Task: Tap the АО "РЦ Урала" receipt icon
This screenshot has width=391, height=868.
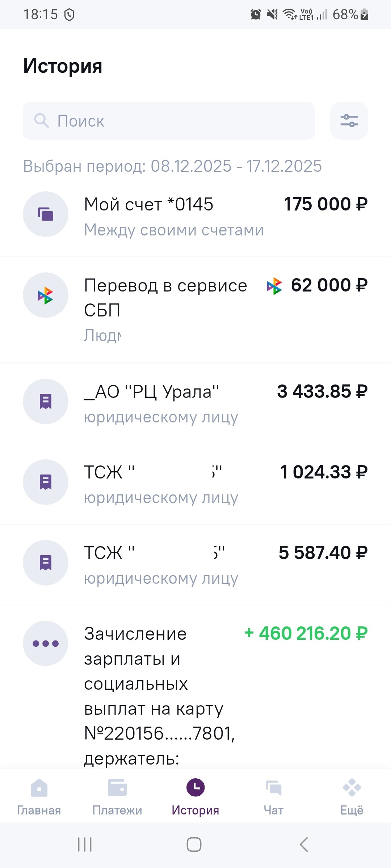Action: (x=46, y=401)
